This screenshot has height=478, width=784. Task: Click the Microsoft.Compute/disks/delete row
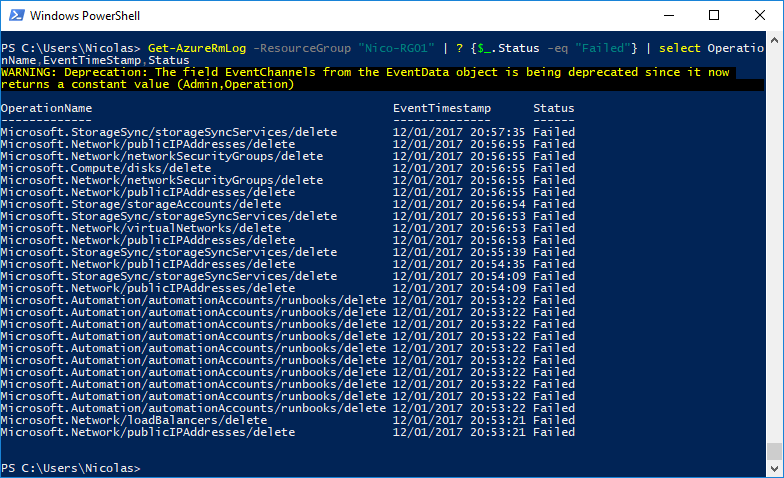coord(288,168)
